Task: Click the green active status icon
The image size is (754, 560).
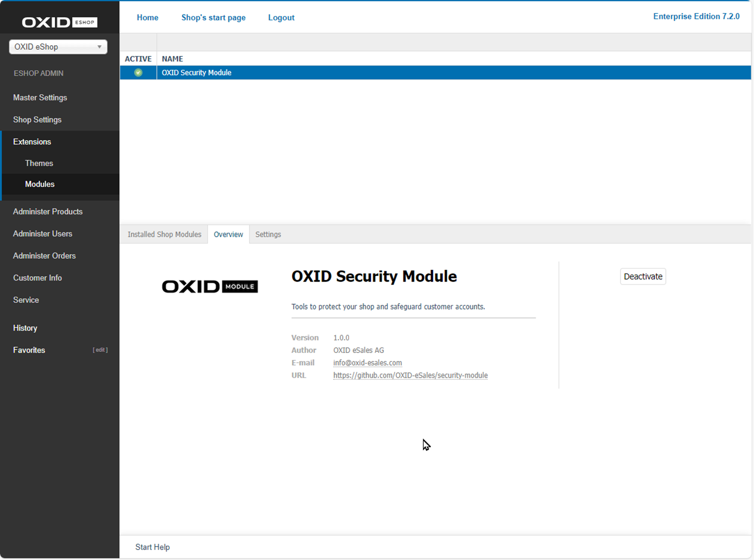Action: coord(138,73)
